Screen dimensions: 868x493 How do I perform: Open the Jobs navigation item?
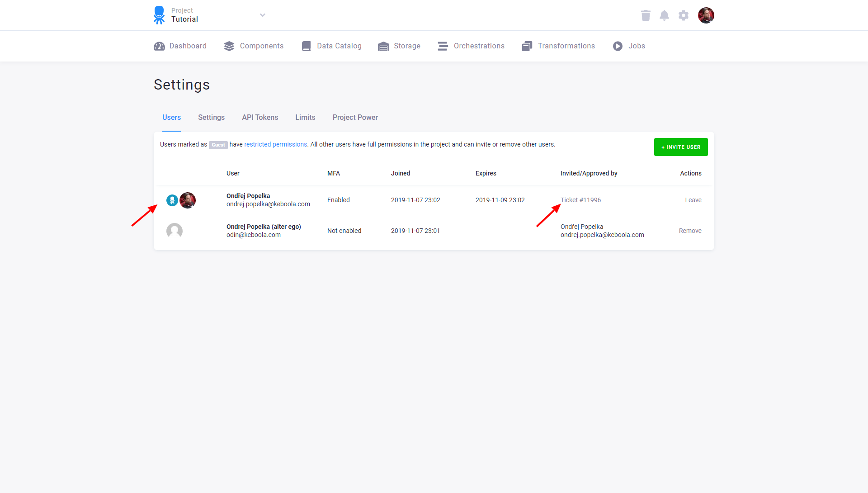(629, 46)
